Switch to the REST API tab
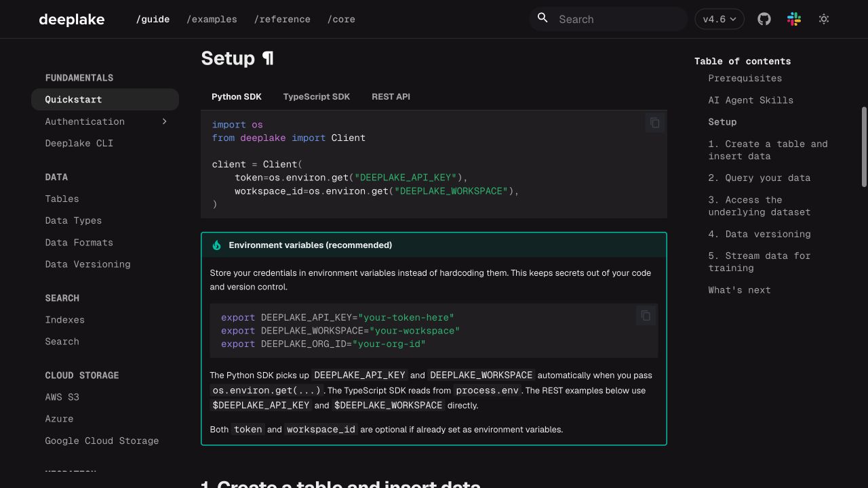This screenshot has width=868, height=488. pyautogui.click(x=391, y=96)
